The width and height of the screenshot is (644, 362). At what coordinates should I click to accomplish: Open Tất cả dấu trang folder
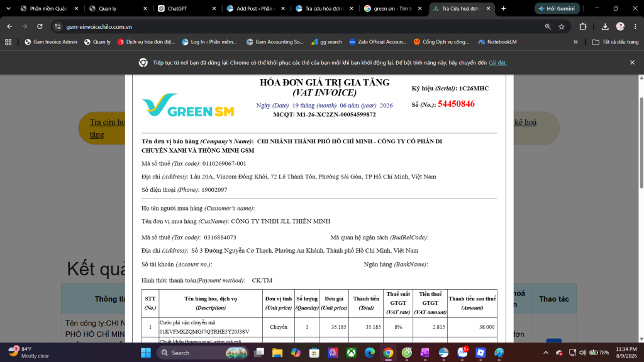click(x=615, y=42)
